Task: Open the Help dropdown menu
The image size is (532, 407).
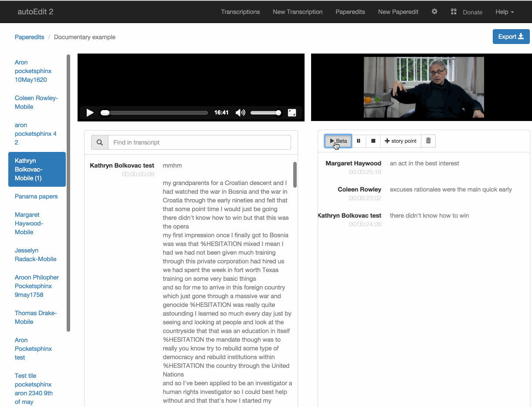Action: [x=505, y=12]
